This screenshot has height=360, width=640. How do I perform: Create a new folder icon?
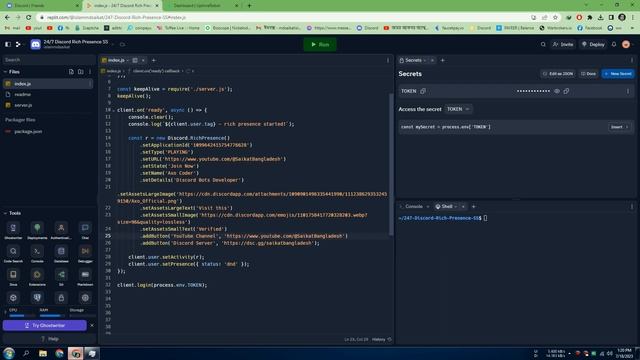pyautogui.click(x=80, y=72)
